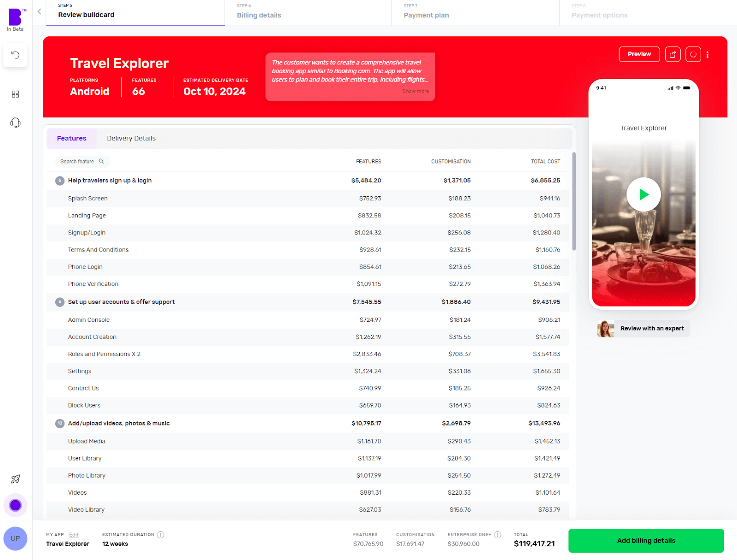Select the Signup/Login feature row

point(308,233)
